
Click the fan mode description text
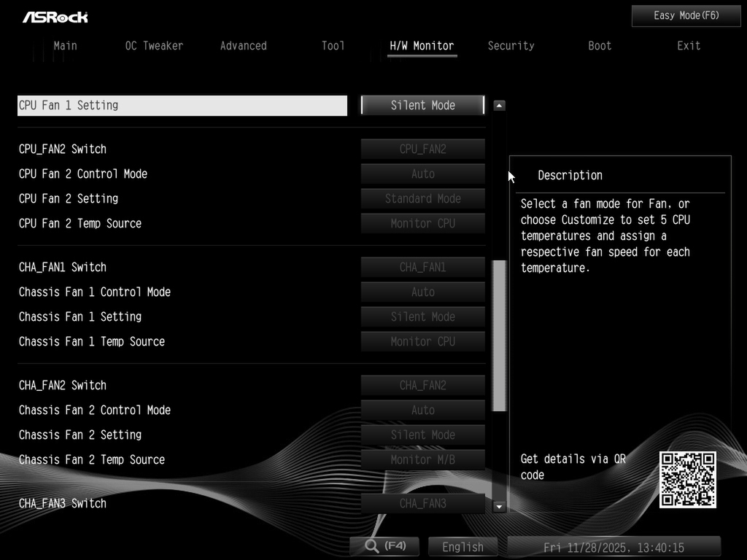click(x=605, y=236)
